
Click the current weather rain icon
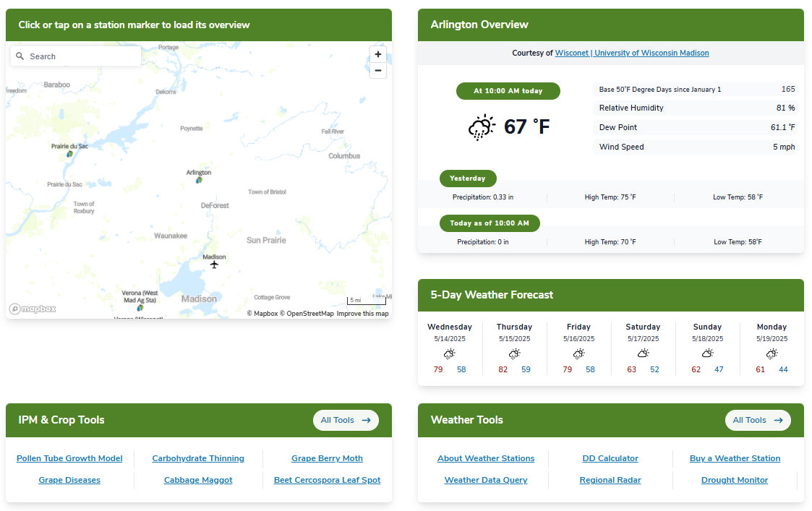482,127
